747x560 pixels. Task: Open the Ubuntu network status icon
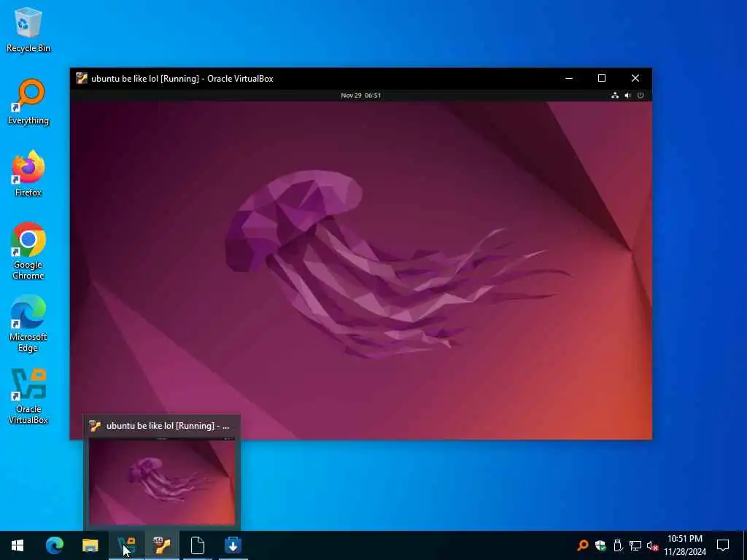coord(615,96)
